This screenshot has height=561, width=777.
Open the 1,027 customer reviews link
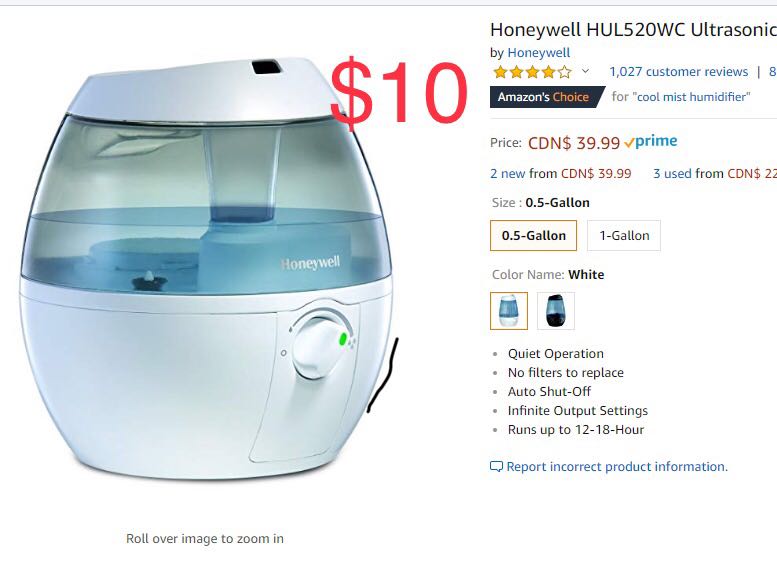click(678, 72)
